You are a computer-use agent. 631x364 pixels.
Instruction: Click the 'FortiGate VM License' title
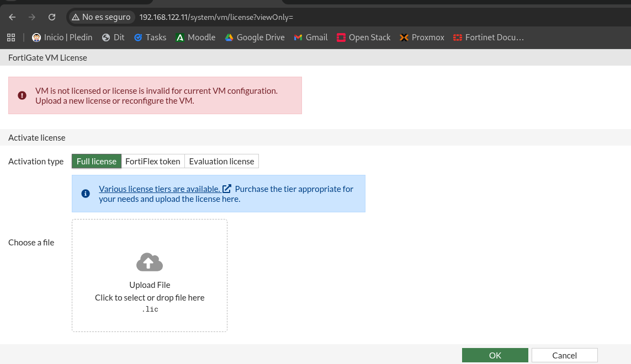tap(47, 57)
